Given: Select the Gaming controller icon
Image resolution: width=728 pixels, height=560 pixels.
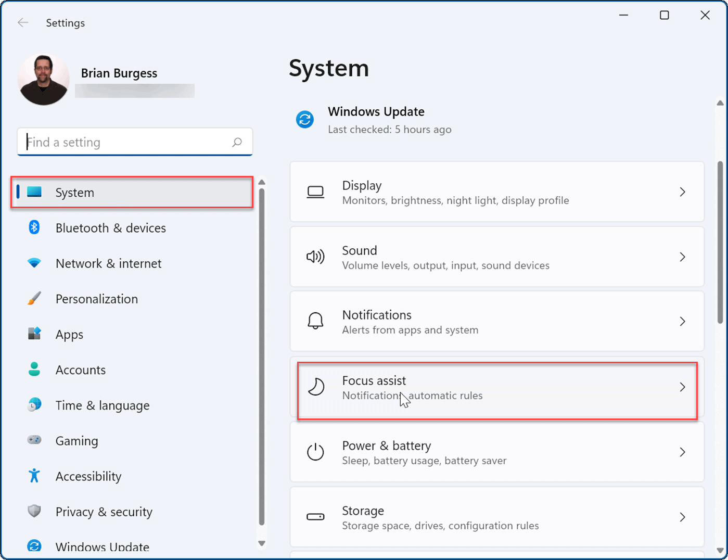Looking at the screenshot, I should pyautogui.click(x=34, y=440).
